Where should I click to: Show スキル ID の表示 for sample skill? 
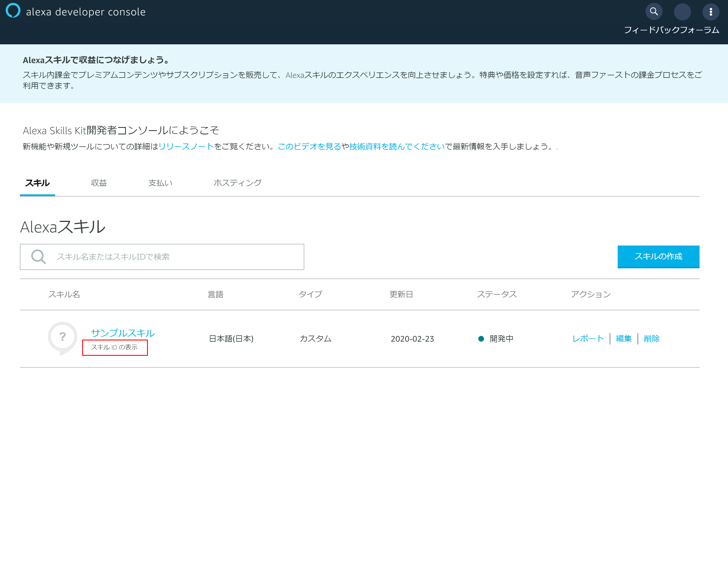[115, 347]
